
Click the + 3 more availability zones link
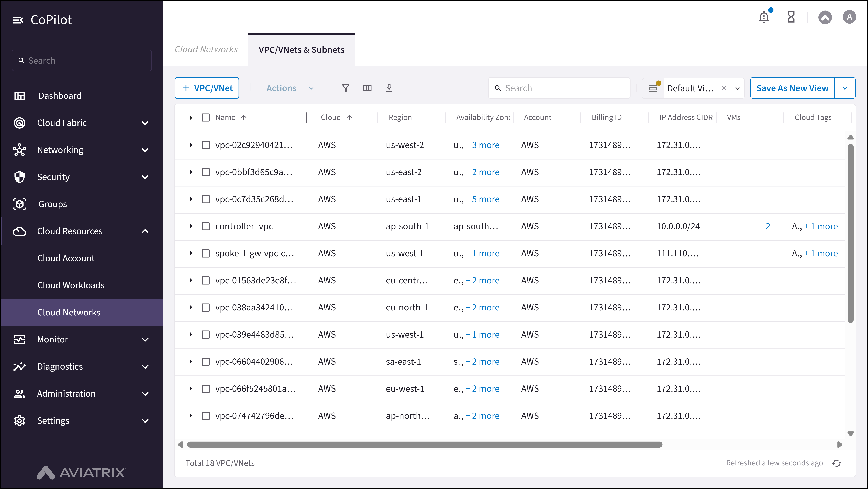[x=483, y=145]
